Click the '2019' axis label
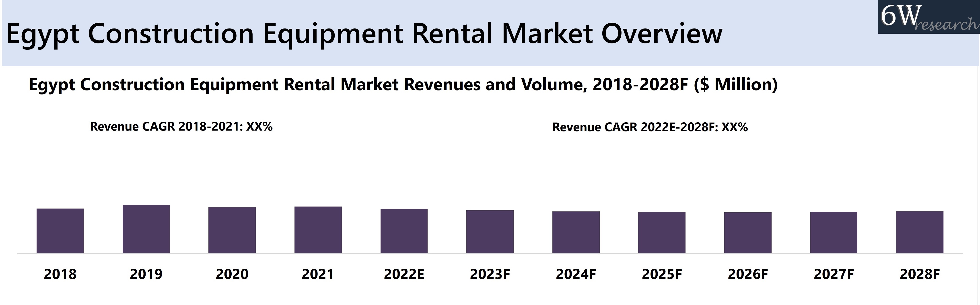This screenshot has height=305, width=980. pos(146,274)
